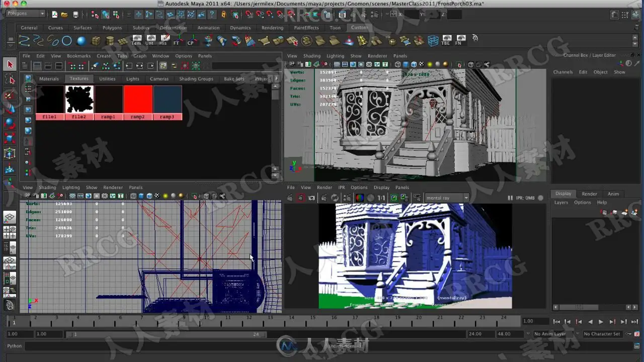Viewport: 644px width, 362px height.
Task: Click the FN shelf button
Action: [x=459, y=41]
